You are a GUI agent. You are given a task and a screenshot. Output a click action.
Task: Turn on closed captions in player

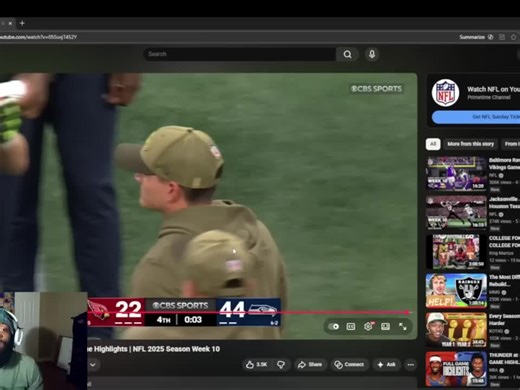coord(351,326)
